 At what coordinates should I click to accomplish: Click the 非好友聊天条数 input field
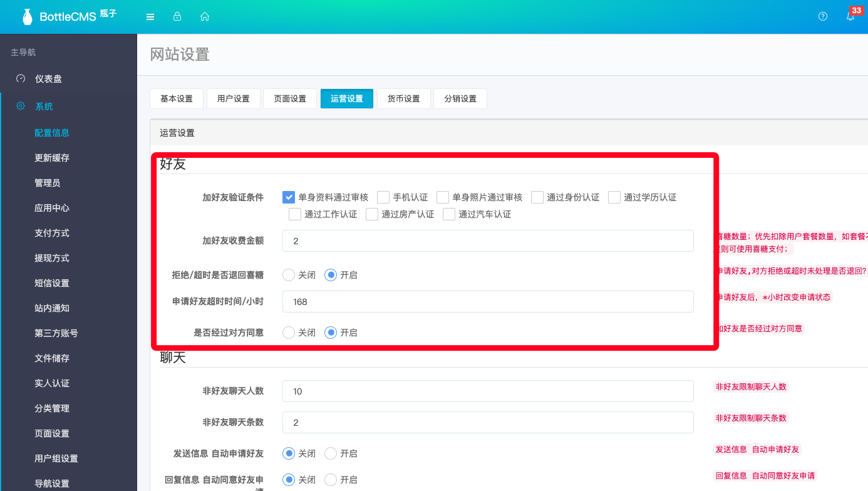(488, 422)
